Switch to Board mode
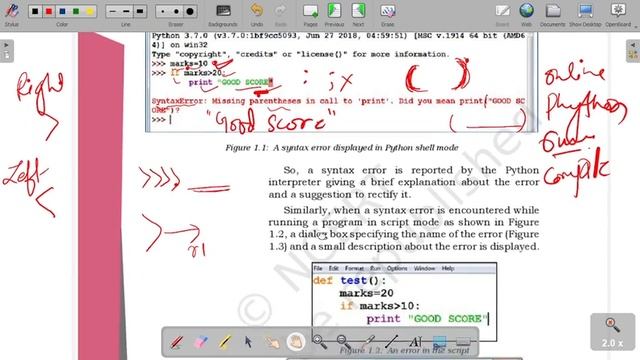 tap(502, 15)
